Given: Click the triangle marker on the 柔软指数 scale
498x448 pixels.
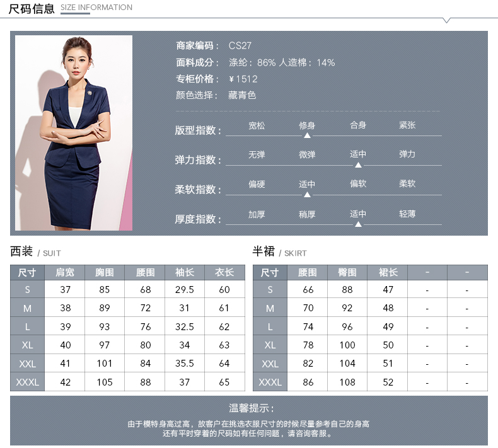Looking at the screenshot, I should (307, 195).
